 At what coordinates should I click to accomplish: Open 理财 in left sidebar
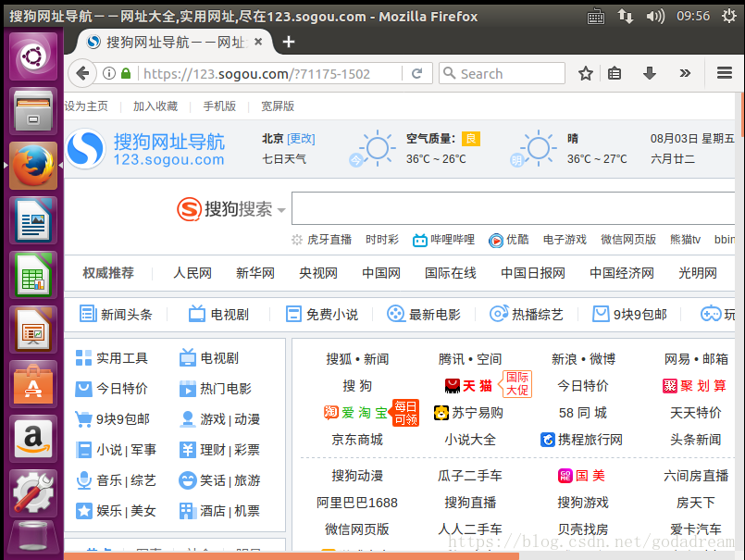(x=212, y=450)
